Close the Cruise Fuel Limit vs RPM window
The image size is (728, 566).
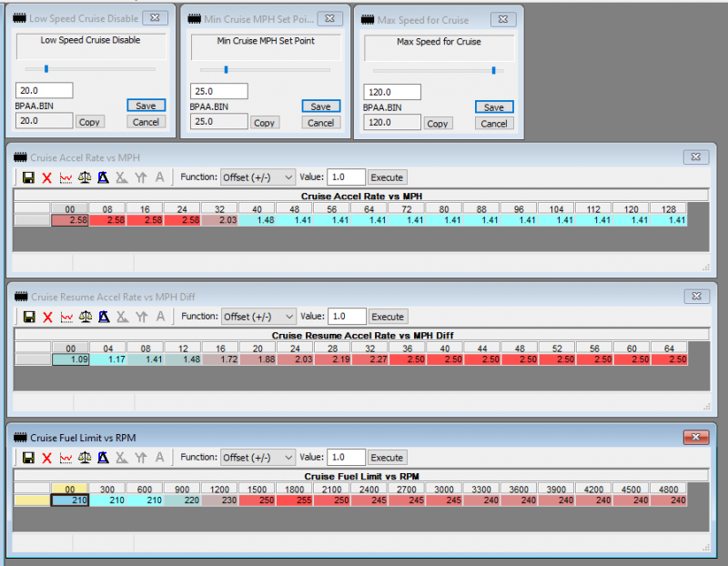[x=697, y=437]
